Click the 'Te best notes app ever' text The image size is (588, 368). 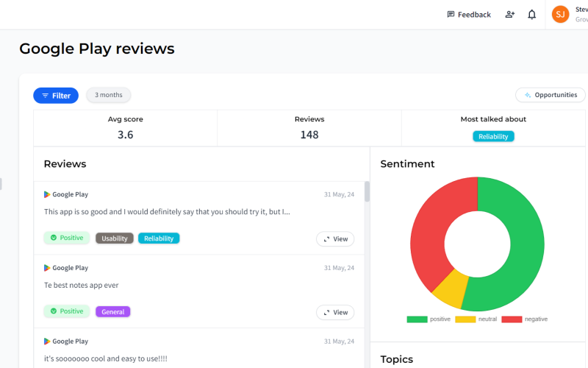(81, 286)
